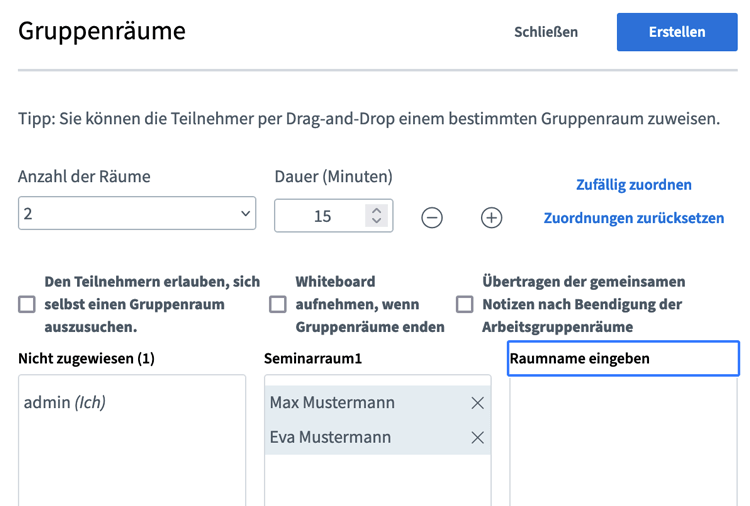Click the minus icon to decrease duration
The image size is (750, 506).
(x=431, y=218)
